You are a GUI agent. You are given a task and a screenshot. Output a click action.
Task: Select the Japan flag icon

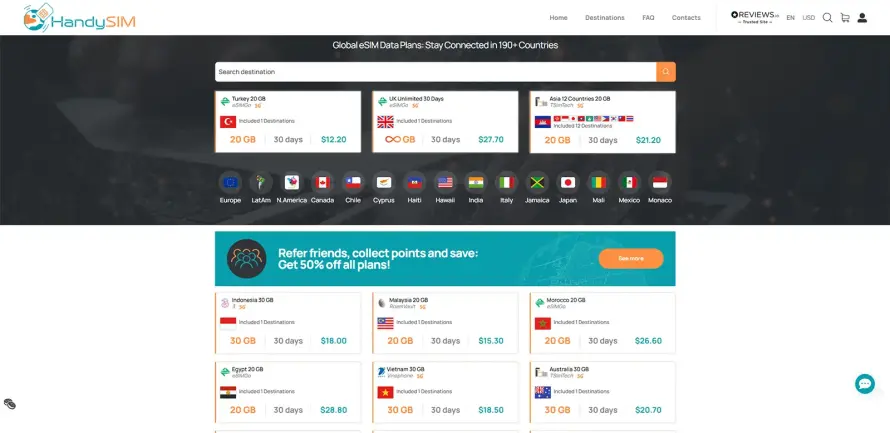click(568, 182)
